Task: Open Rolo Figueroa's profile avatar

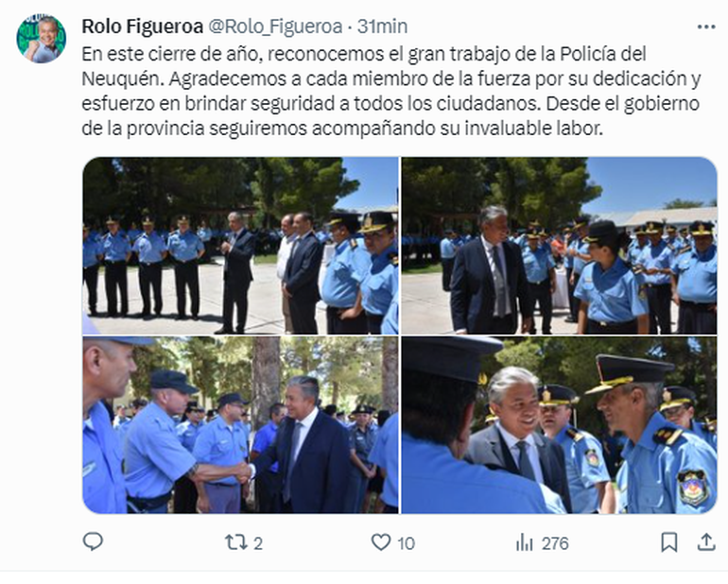Action: coord(42,39)
